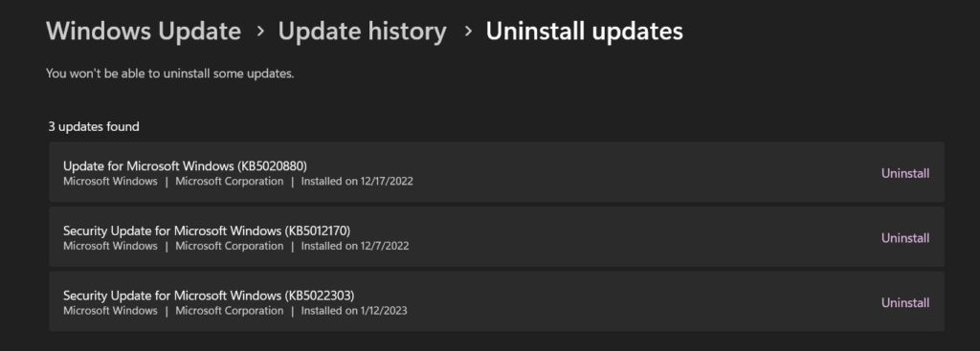980x351 pixels.
Task: Click the "3 updates found" label
Action: (x=94, y=127)
